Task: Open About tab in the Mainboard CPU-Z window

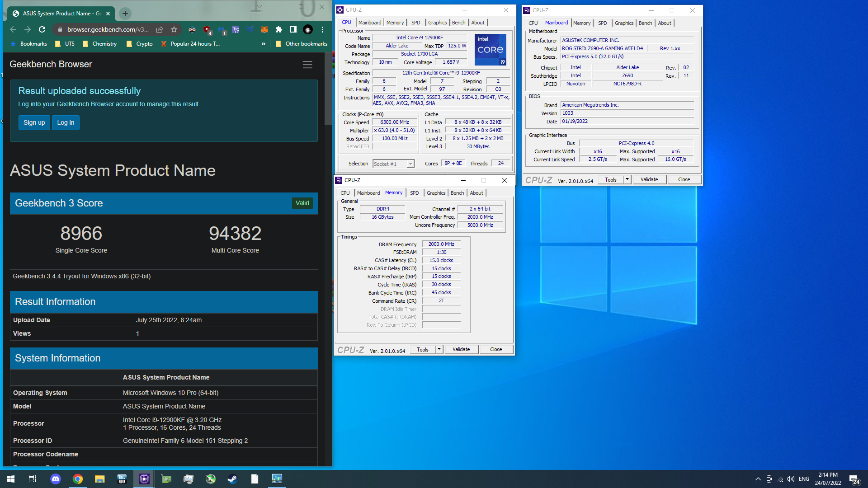Action: tap(665, 23)
